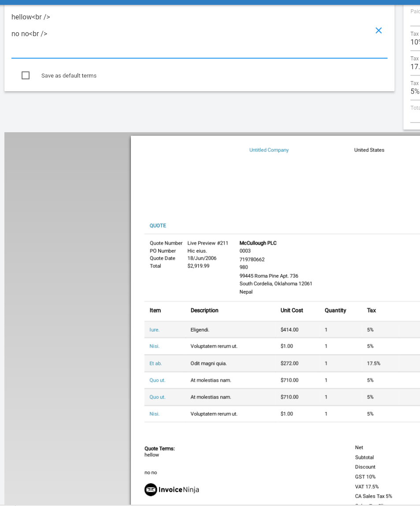Click the Hic eius. PO value

197,251
